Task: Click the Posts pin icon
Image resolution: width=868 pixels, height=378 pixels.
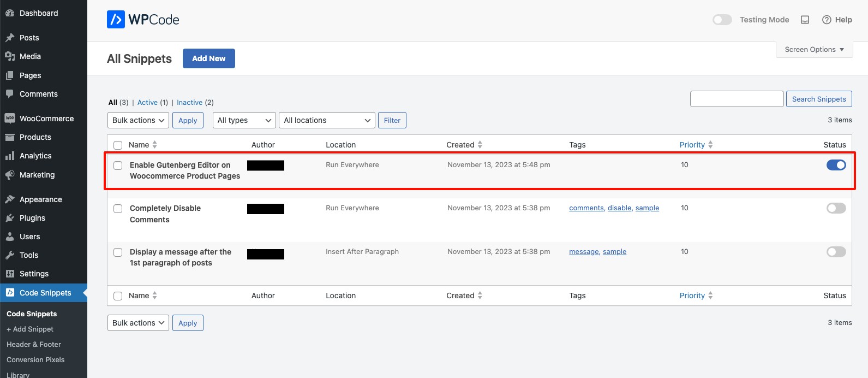Action: tap(10, 38)
